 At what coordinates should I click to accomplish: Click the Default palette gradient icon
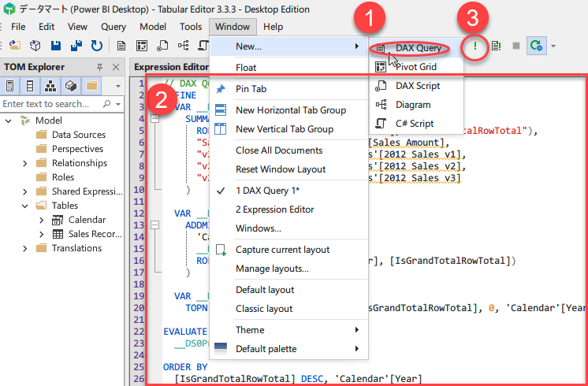pyautogui.click(x=221, y=348)
